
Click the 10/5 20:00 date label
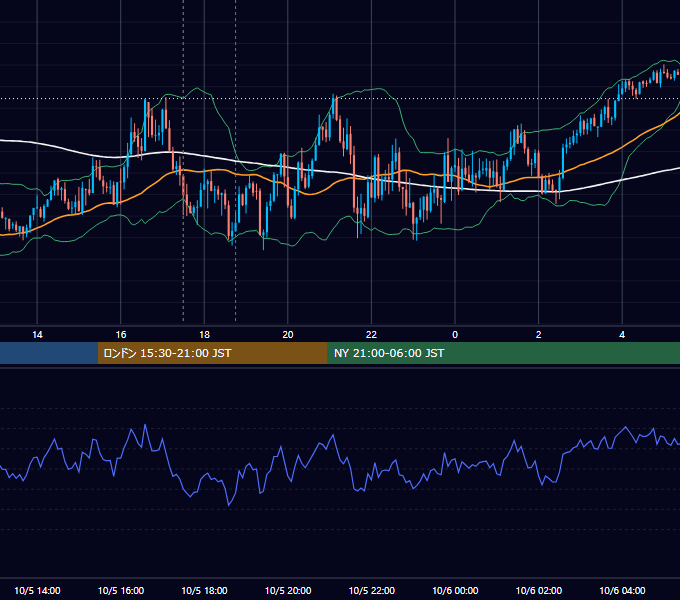[288, 590]
